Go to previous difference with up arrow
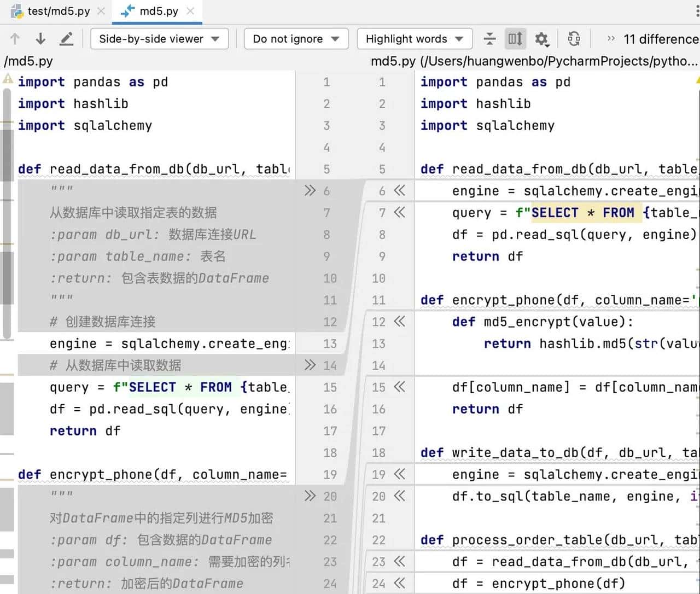 point(15,39)
